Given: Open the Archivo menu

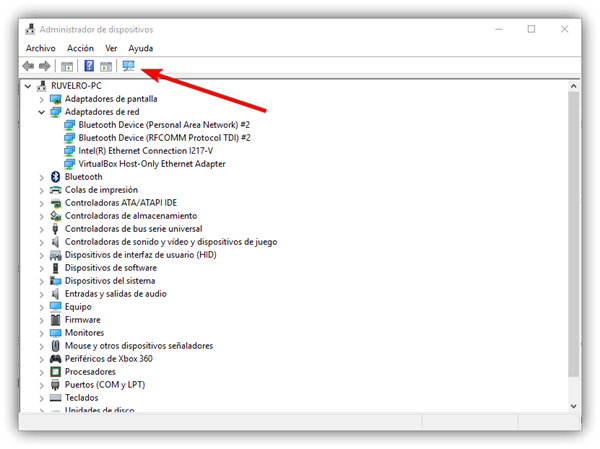Looking at the screenshot, I should point(41,48).
